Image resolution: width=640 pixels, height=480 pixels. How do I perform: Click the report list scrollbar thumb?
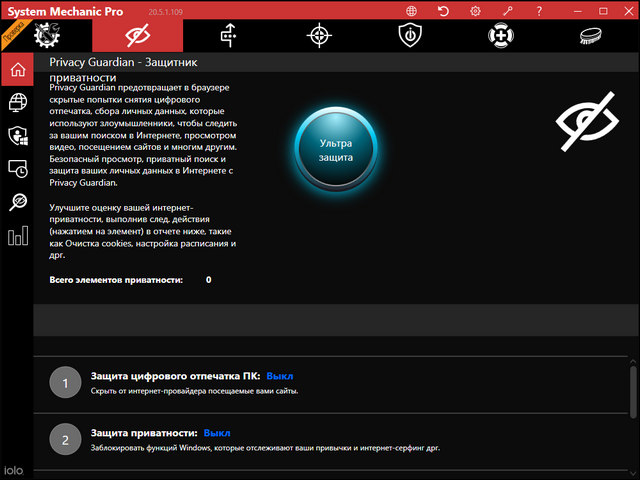[633, 392]
